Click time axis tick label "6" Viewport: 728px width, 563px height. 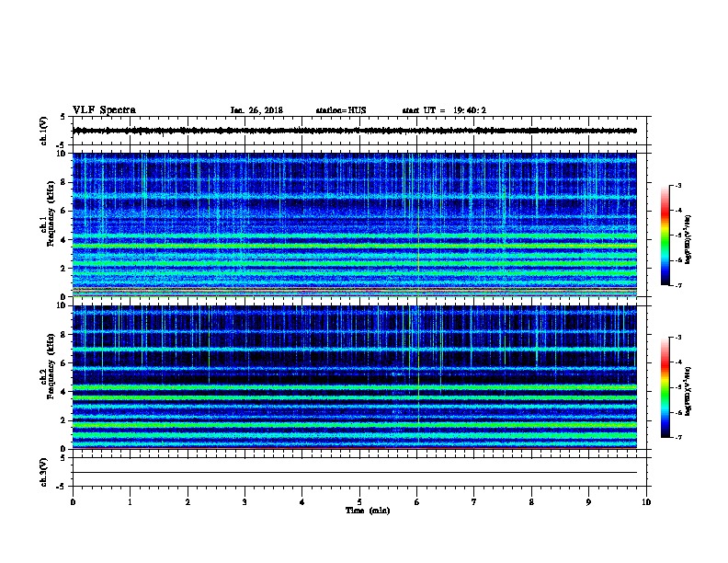click(417, 502)
